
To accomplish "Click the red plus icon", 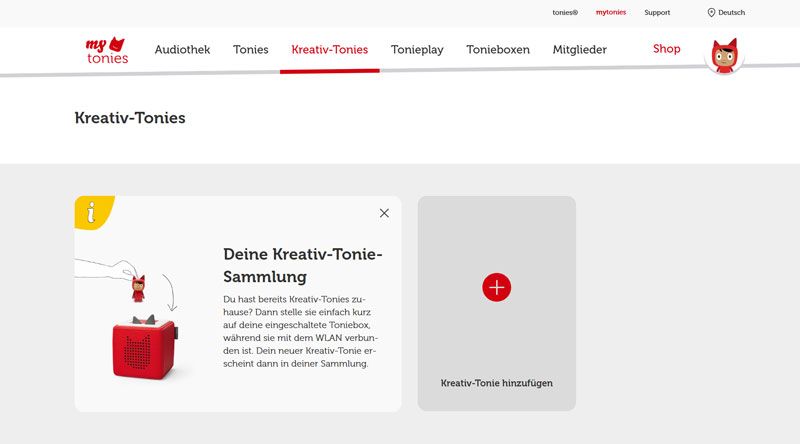I will 496,287.
